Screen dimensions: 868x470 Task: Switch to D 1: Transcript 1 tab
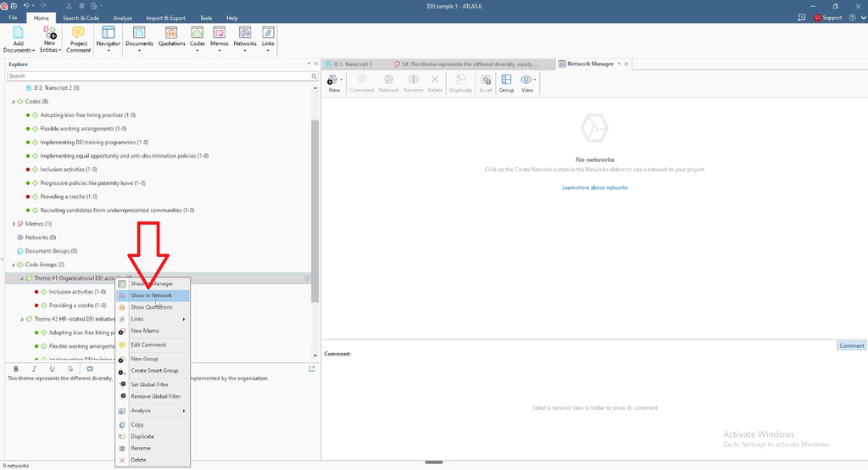353,64
